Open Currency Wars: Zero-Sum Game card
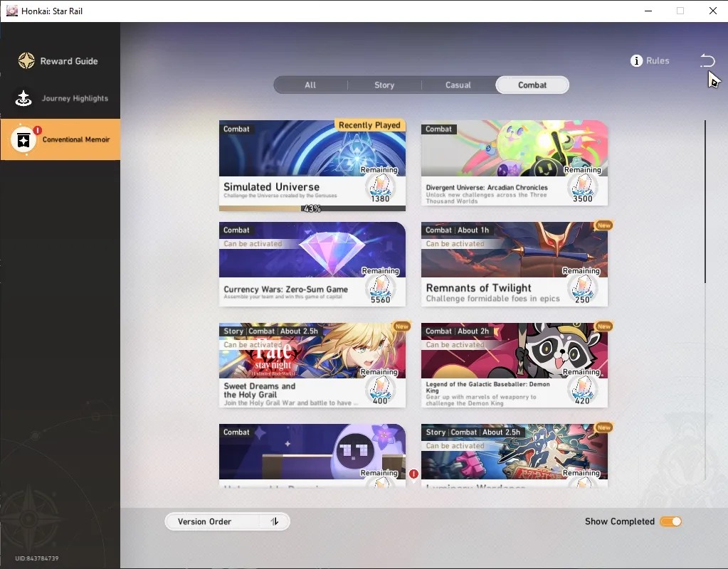The width and height of the screenshot is (728, 569). click(312, 264)
